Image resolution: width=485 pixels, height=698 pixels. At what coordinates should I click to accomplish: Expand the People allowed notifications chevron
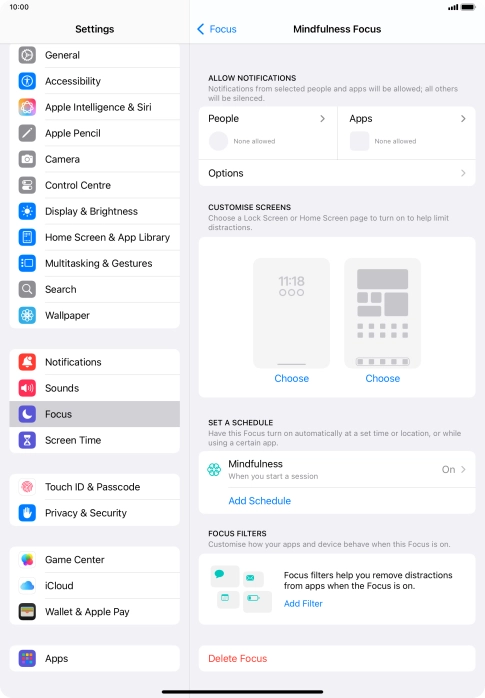323,118
